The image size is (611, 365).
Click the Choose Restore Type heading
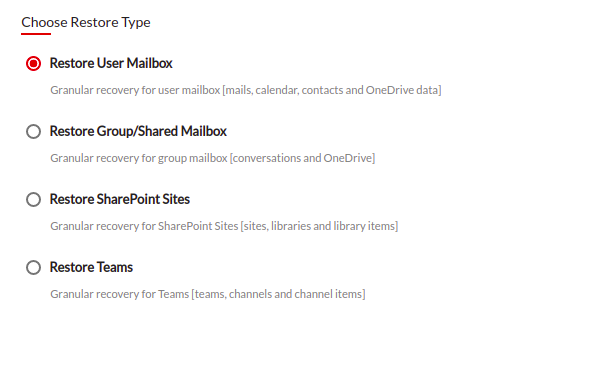86,22
